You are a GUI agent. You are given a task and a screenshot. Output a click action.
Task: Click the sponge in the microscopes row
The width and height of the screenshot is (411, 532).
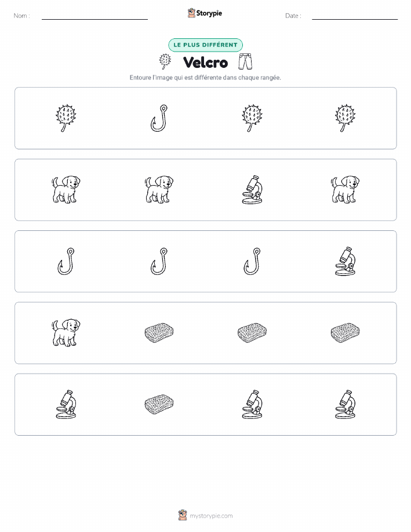click(x=159, y=404)
